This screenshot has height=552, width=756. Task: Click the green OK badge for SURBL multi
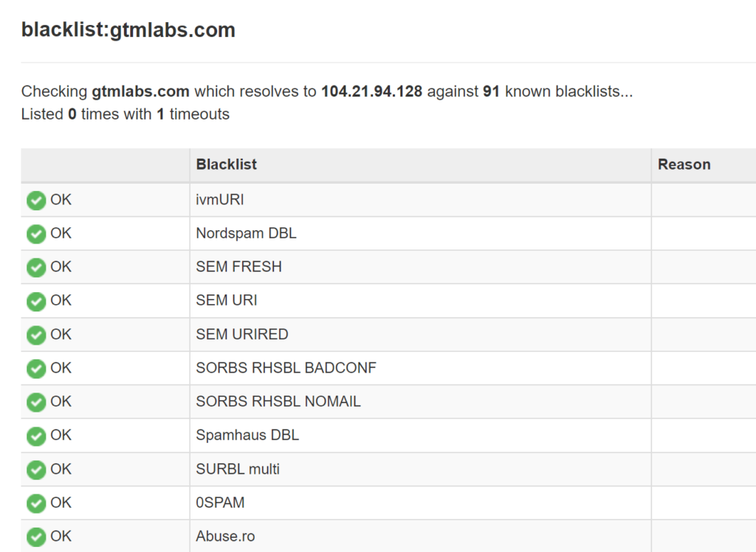[35, 469]
